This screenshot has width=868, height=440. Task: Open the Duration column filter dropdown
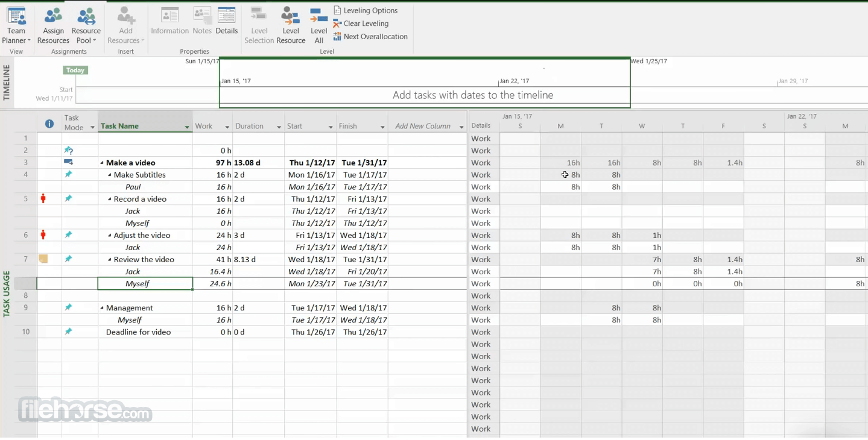coord(279,127)
